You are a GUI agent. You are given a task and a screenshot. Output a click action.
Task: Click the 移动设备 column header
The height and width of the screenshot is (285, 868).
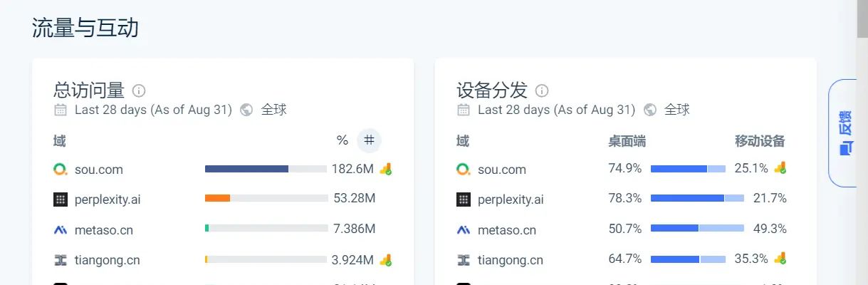click(x=760, y=140)
